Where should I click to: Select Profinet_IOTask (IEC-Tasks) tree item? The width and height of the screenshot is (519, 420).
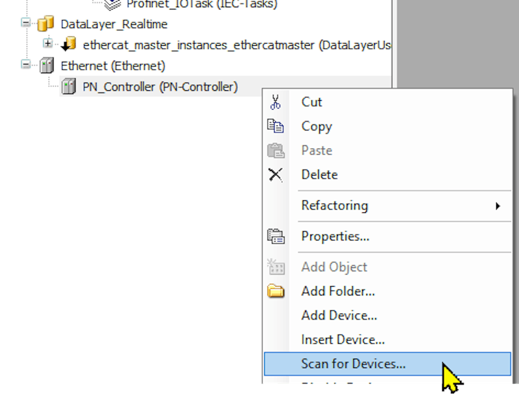(x=202, y=4)
